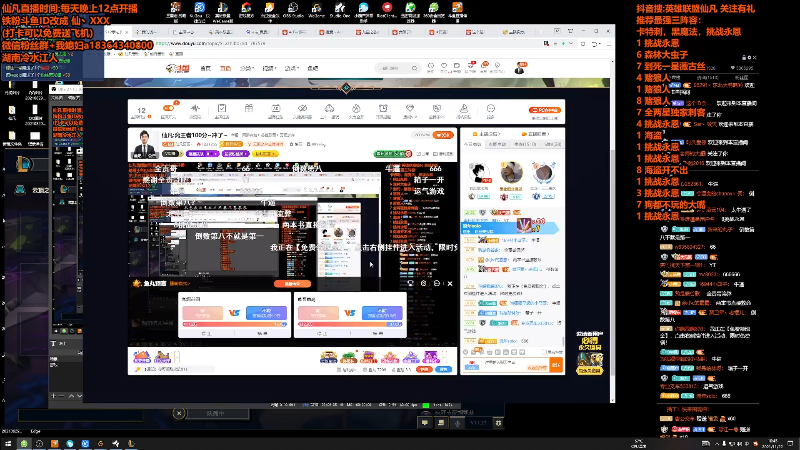The width and height of the screenshot is (800, 450).
Task: Click the move up arrow in left panel
Action: [71, 396]
